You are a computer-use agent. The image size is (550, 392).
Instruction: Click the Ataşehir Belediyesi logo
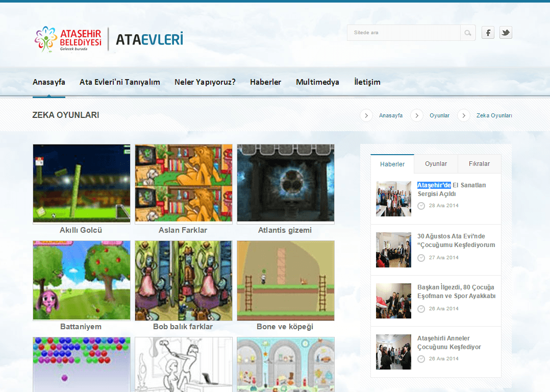coord(68,39)
